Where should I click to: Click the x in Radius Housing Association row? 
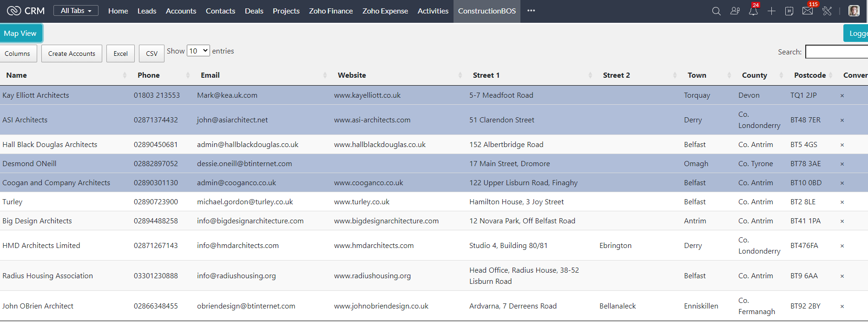tap(842, 276)
